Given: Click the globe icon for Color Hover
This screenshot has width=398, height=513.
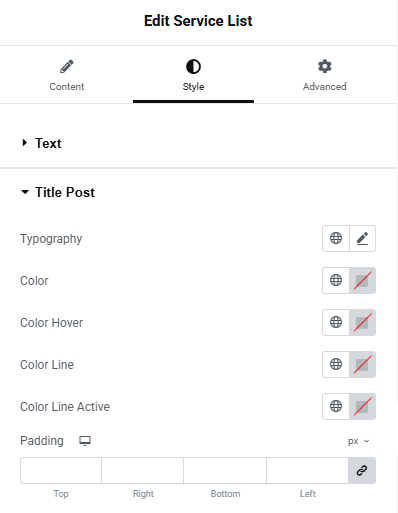Looking at the screenshot, I should pyautogui.click(x=336, y=322).
